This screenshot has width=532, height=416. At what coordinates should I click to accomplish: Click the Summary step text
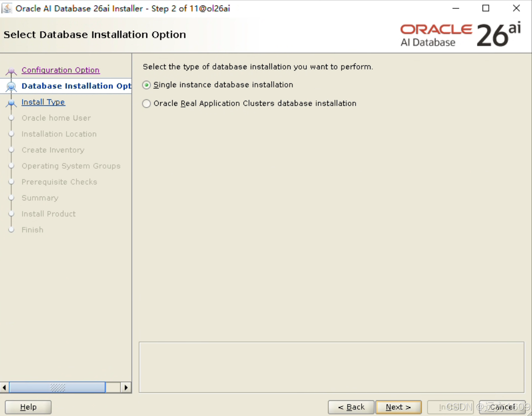(x=40, y=198)
